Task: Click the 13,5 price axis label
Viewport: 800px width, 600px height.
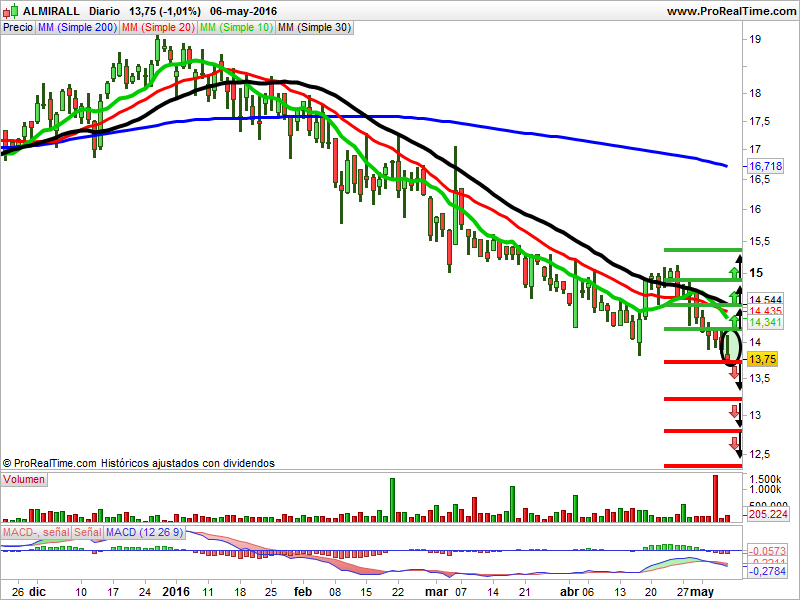Action: [759, 378]
